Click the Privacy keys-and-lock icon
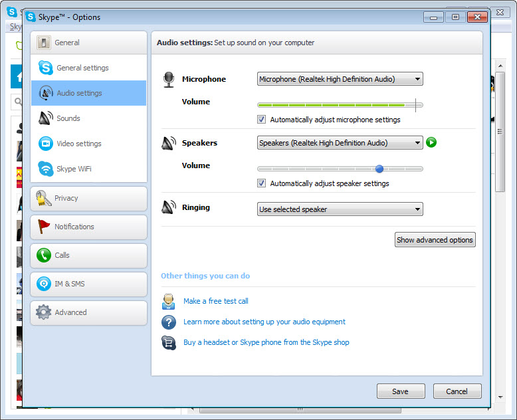Screen dimensions: 517x420 (x=43, y=198)
